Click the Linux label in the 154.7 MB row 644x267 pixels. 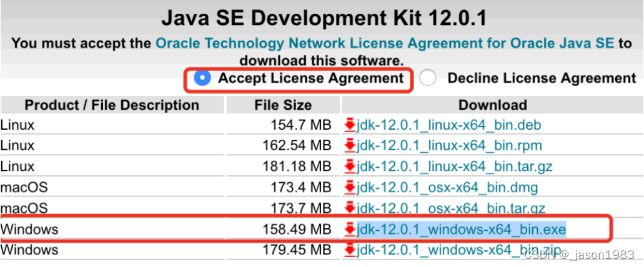pos(17,125)
